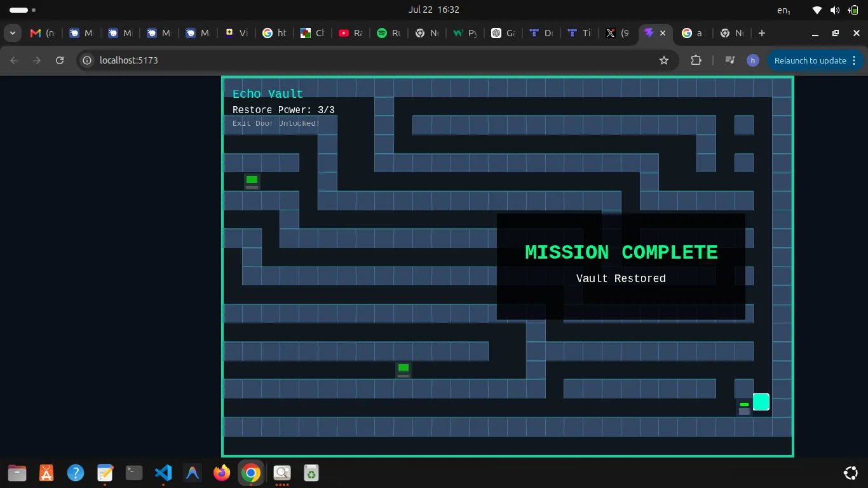Open Ubuntu Software from the dock
The height and width of the screenshot is (488, 868).
tap(46, 473)
